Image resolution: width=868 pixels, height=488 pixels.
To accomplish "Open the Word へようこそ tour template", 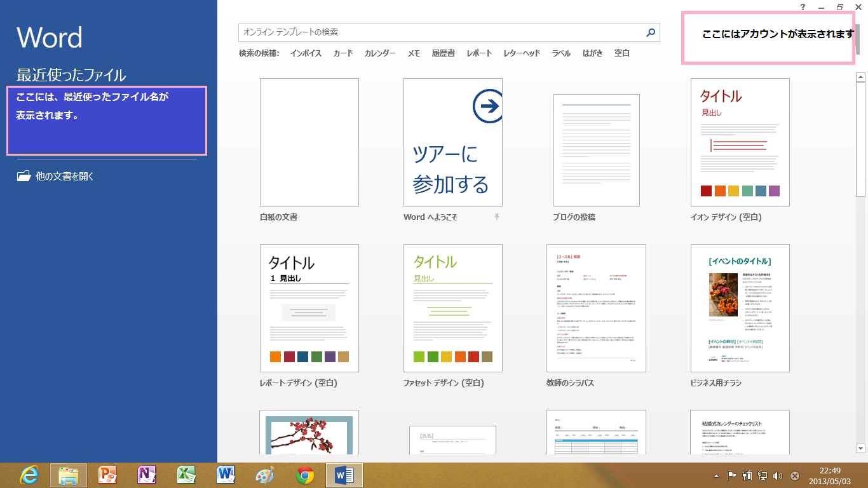I will [453, 142].
